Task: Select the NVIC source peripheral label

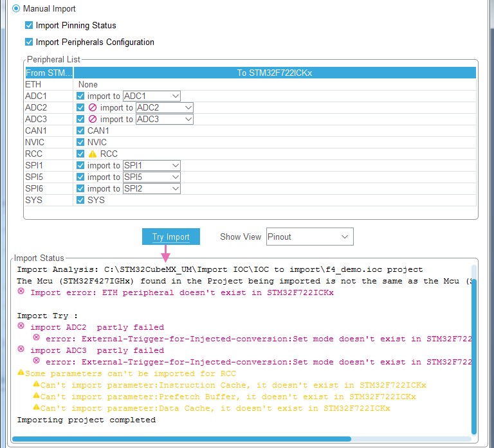Action: [x=35, y=142]
